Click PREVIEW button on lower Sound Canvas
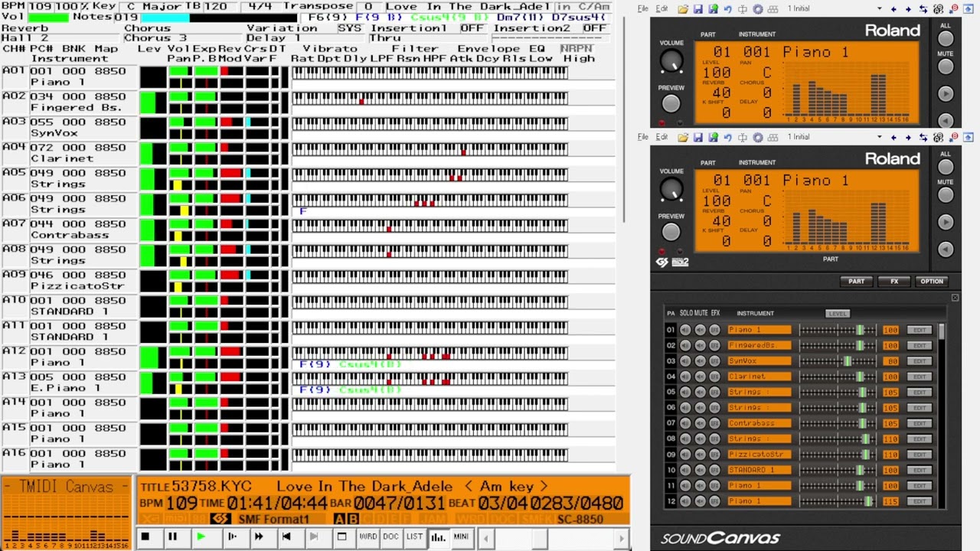The image size is (980, 551). tap(671, 231)
